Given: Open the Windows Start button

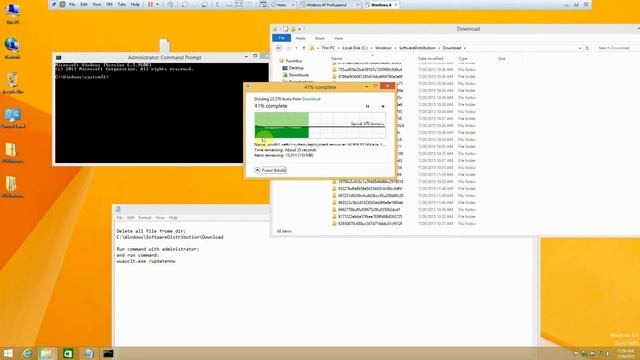Looking at the screenshot, I should [x=8, y=353].
